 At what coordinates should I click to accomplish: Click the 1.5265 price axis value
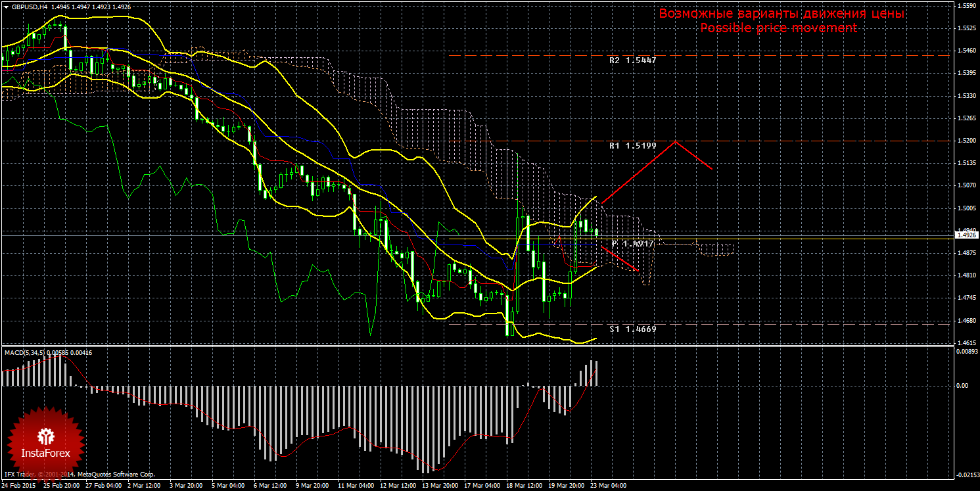tap(966, 118)
